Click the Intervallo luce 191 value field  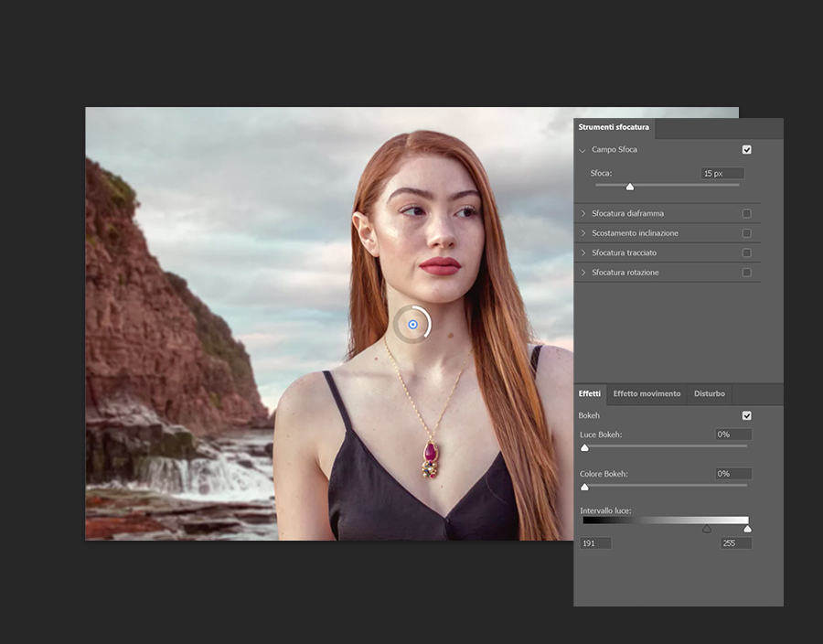pos(596,543)
